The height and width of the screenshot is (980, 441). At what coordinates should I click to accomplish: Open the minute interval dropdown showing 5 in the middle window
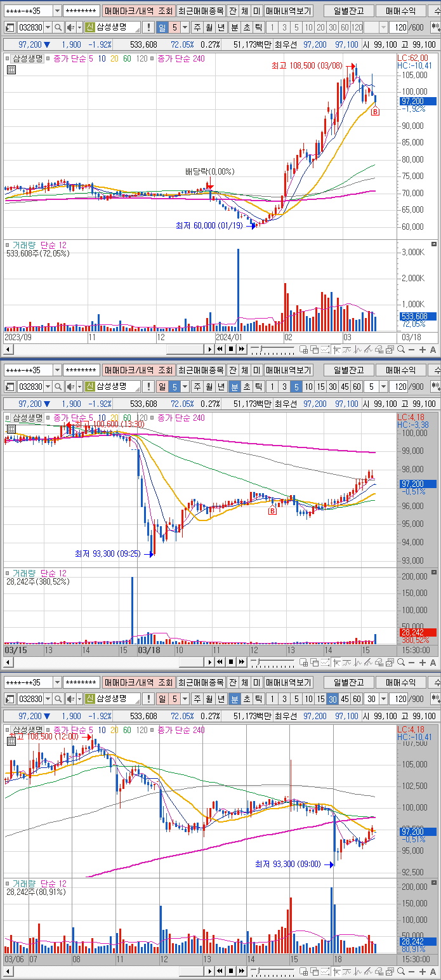pos(383,386)
